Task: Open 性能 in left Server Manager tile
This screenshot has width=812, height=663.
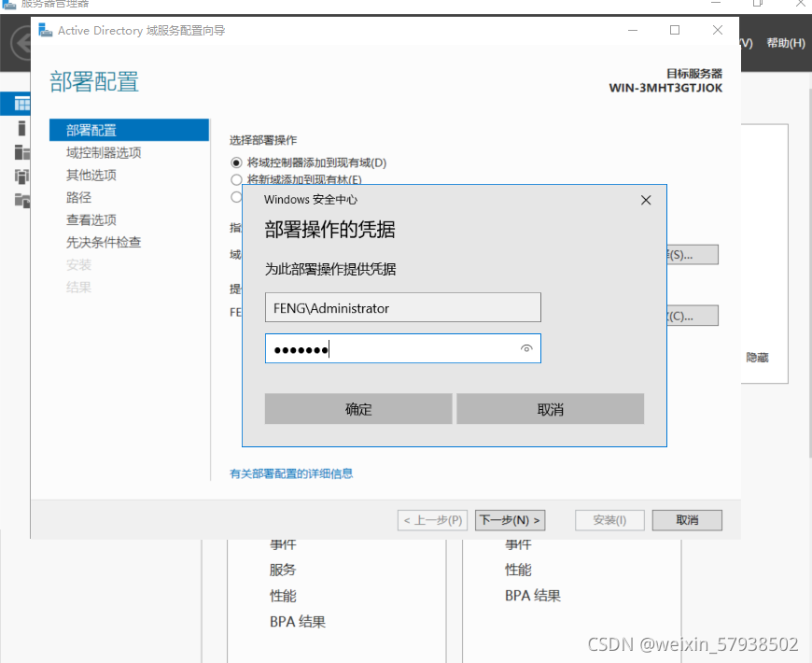Action: pos(283,596)
